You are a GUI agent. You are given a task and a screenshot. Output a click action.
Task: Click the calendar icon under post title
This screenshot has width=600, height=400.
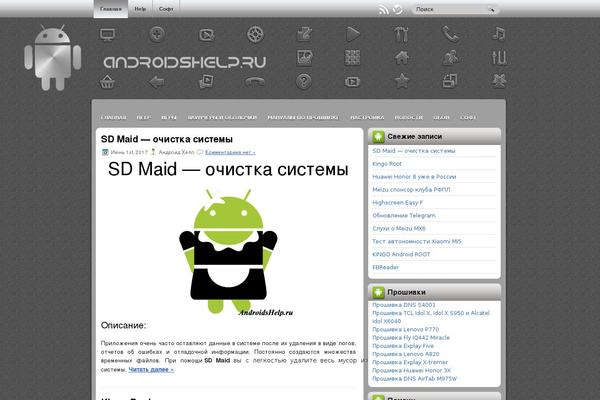105,152
